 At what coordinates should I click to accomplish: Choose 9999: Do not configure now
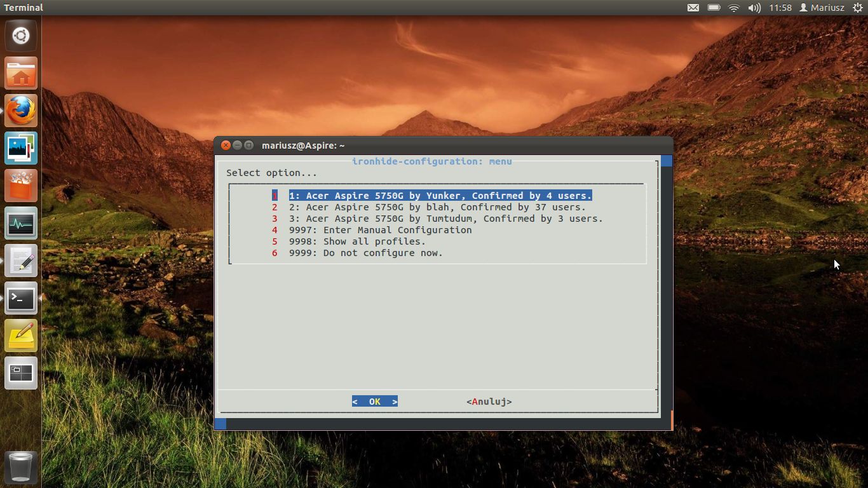pos(366,253)
